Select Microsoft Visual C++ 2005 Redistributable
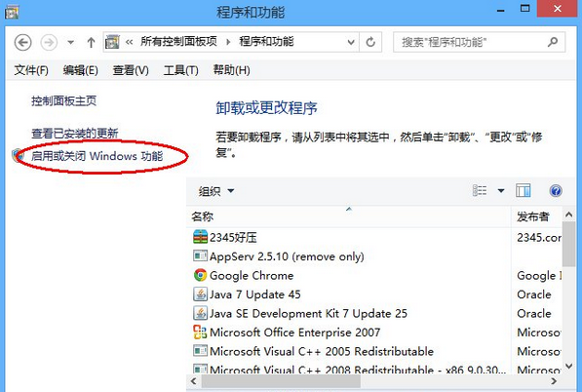 tap(322, 351)
